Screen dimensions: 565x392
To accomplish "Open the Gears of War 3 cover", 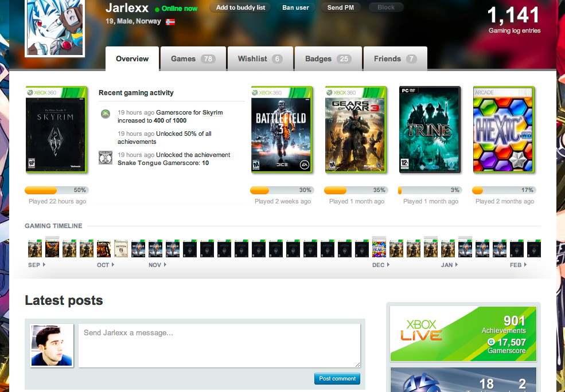I will 356,130.
